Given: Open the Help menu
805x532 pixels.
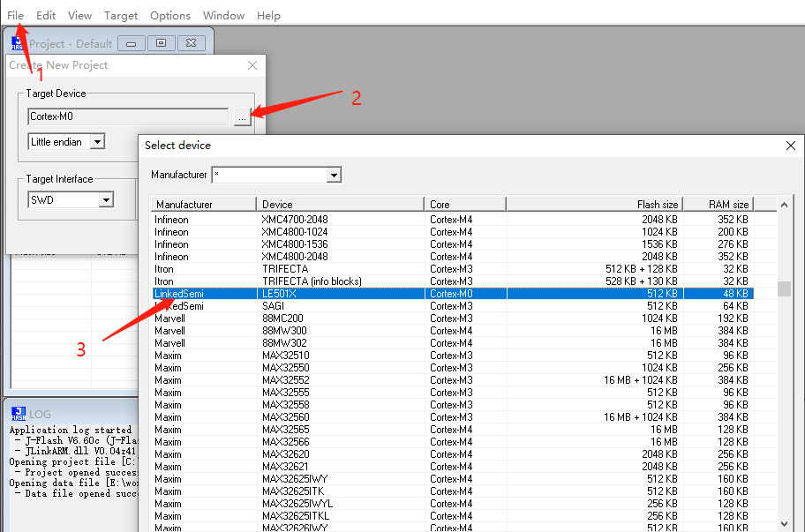Looking at the screenshot, I should pyautogui.click(x=268, y=15).
